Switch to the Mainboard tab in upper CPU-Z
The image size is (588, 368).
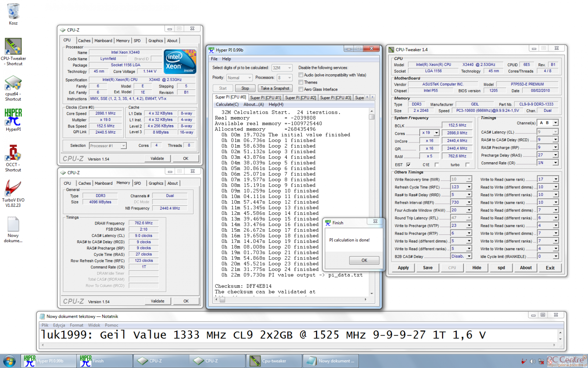coord(103,41)
